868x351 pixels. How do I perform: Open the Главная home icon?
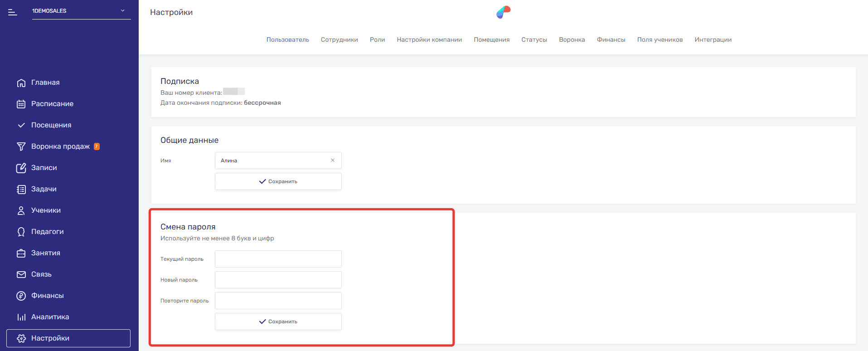coord(21,83)
